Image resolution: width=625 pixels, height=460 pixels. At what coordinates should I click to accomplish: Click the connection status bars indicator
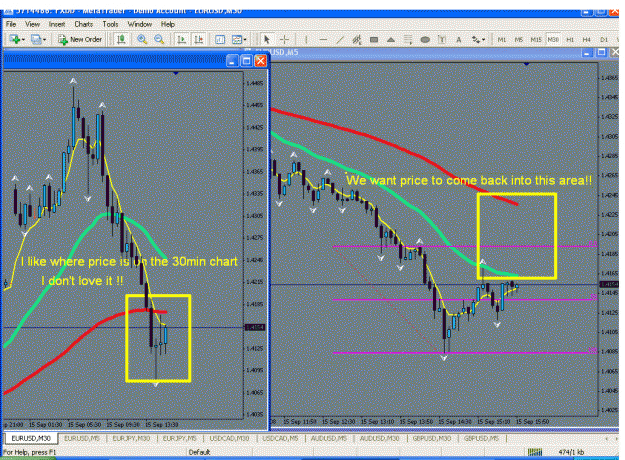tap(535, 452)
